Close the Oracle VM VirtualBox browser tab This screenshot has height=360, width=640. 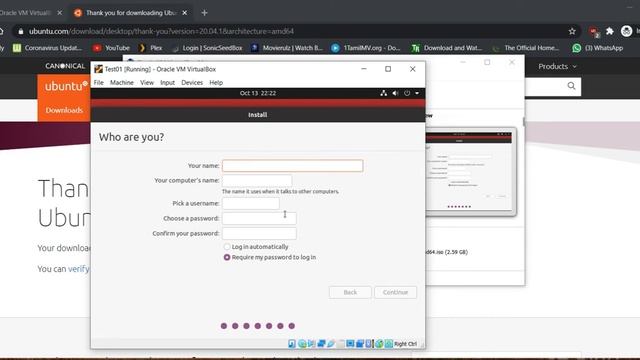pyautogui.click(x=60, y=13)
